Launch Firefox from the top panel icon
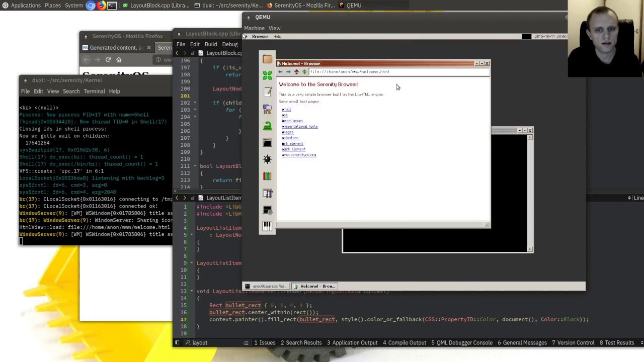644x362 pixels. click(101, 6)
